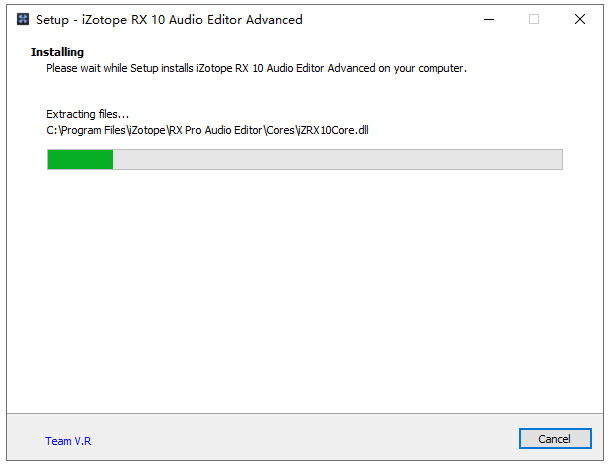Click the "Program Files" part of extraction path
Screen dimensions: 608x465
point(93,130)
